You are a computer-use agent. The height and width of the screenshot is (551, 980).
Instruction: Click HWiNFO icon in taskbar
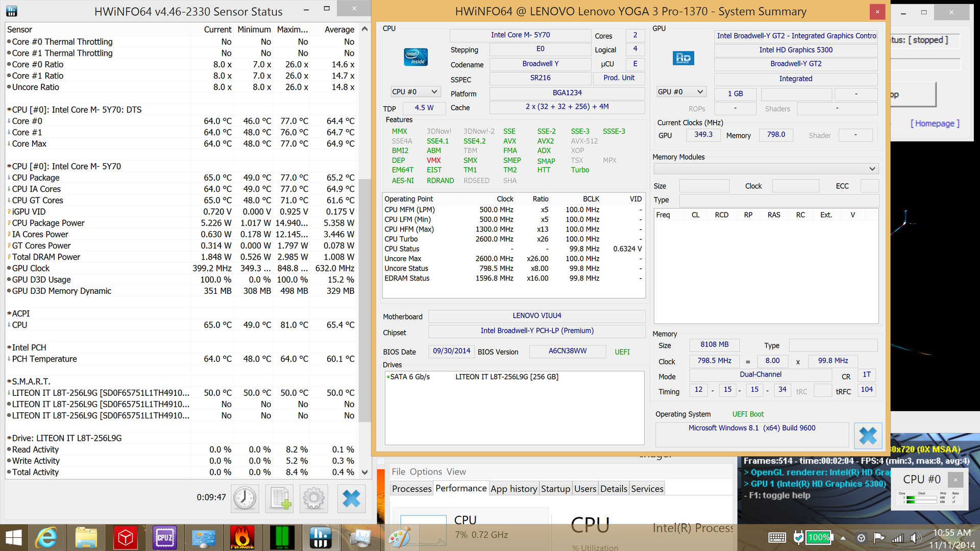[x=321, y=537]
